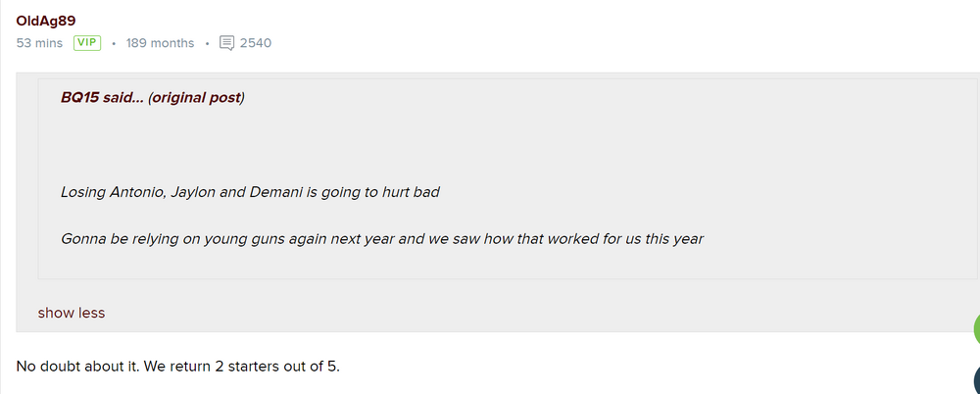
Task: Click the dark navy circular button at right edge
Action: tap(976, 382)
